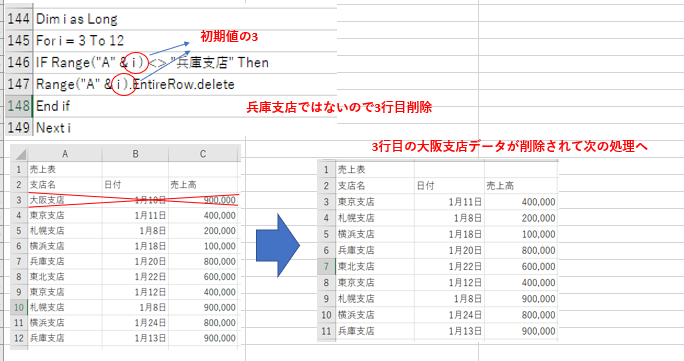Select column header A

[65, 154]
